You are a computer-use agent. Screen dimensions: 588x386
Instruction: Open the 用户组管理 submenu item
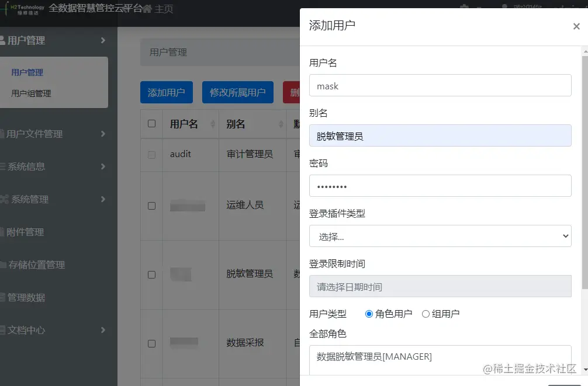(31, 93)
